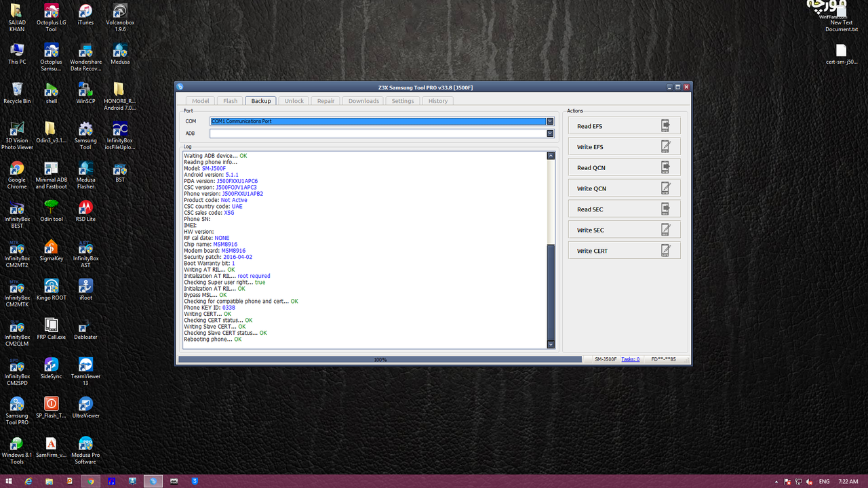Expand the COM port dropdown
Image resolution: width=868 pixels, height=488 pixels.
550,121
